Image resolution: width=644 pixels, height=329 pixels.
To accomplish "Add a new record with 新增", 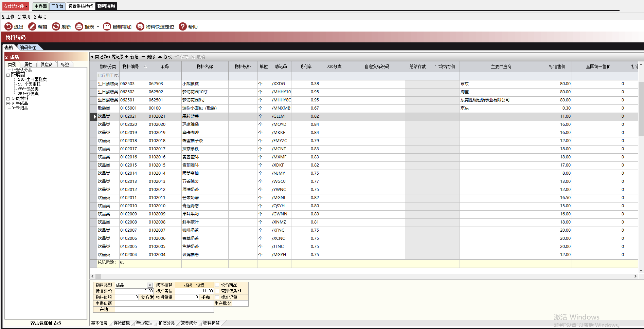I will click(x=132, y=57).
